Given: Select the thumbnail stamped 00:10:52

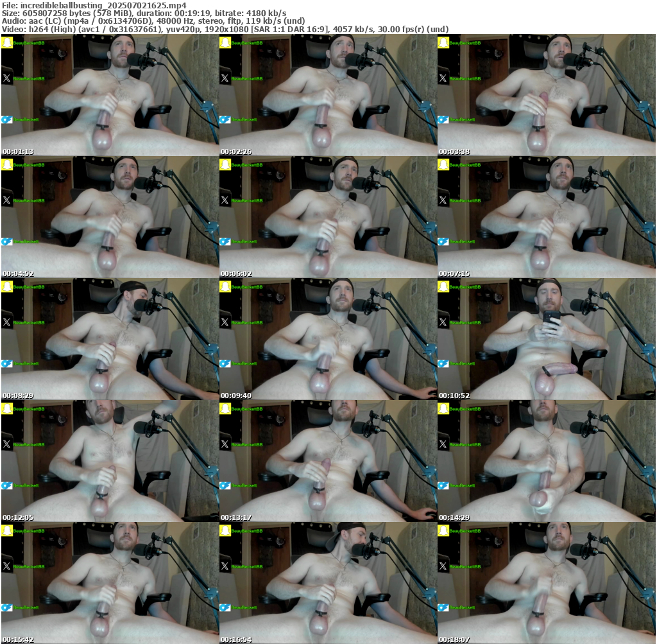Looking at the screenshot, I should point(547,339).
